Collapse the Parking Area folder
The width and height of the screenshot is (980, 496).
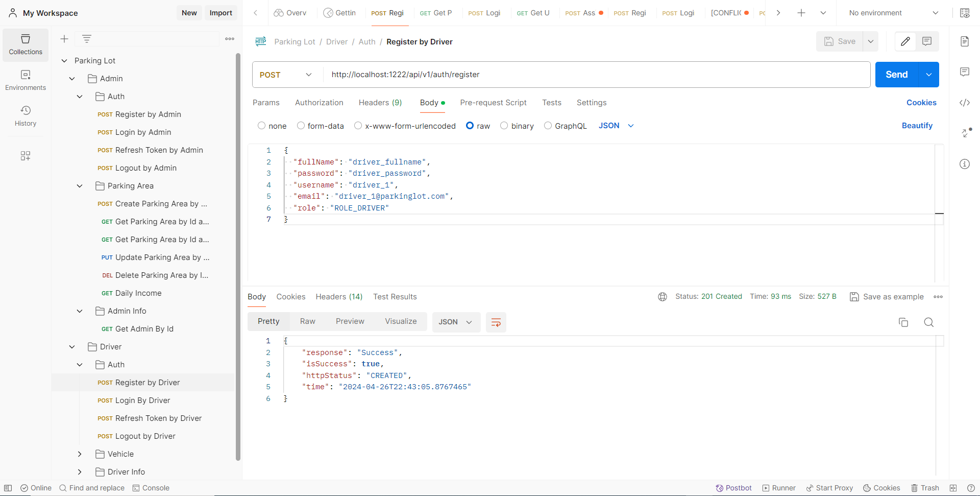coord(80,186)
